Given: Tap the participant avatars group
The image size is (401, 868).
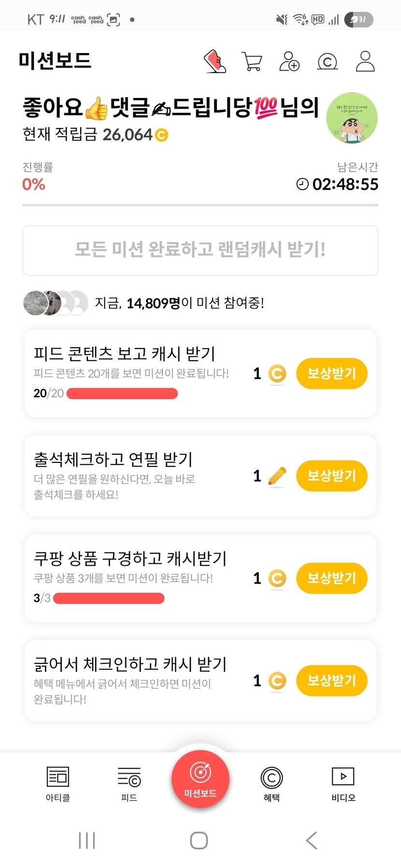Looking at the screenshot, I should click(56, 303).
